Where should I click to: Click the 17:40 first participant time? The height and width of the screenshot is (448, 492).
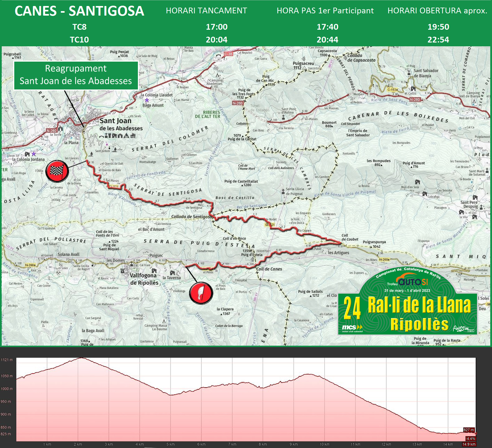327,27
